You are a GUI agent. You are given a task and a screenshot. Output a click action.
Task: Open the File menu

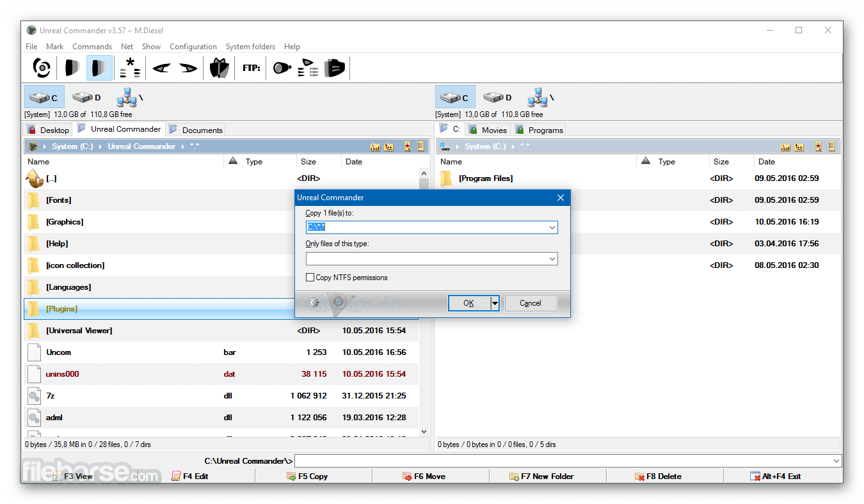[x=31, y=47]
